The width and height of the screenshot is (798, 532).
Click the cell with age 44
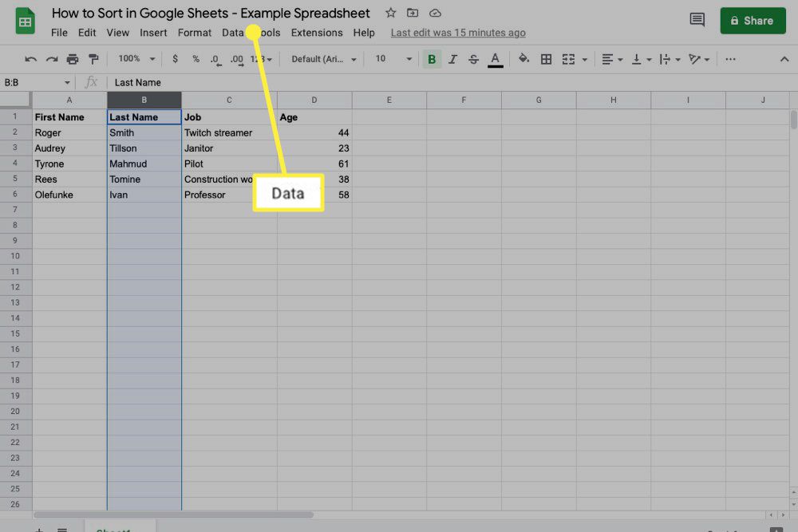click(314, 132)
